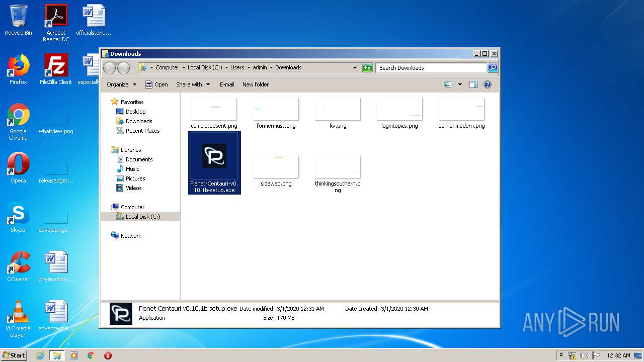Open Explorer Help icon
The image size is (644, 362).
tap(488, 84)
